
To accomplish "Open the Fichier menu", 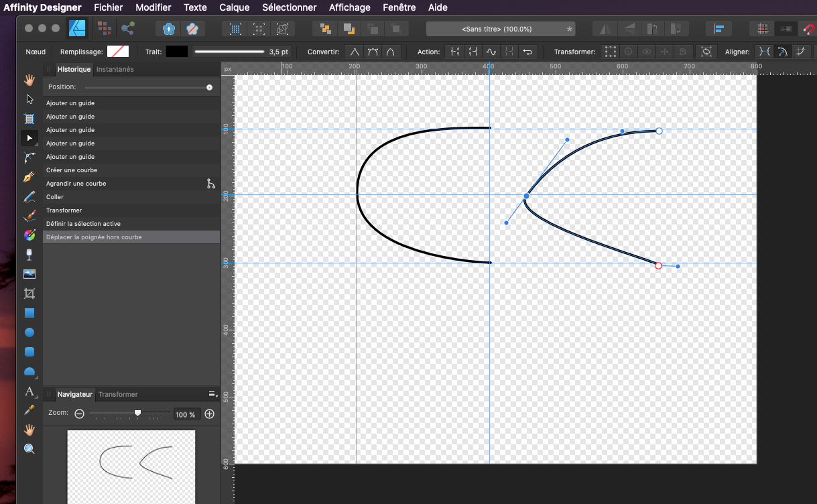I will 109,7.
